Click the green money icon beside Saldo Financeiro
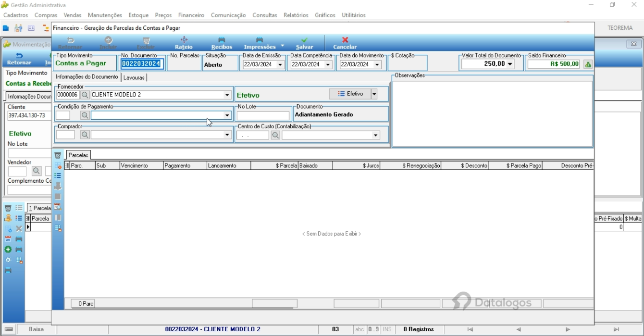644x336 pixels. [x=588, y=64]
